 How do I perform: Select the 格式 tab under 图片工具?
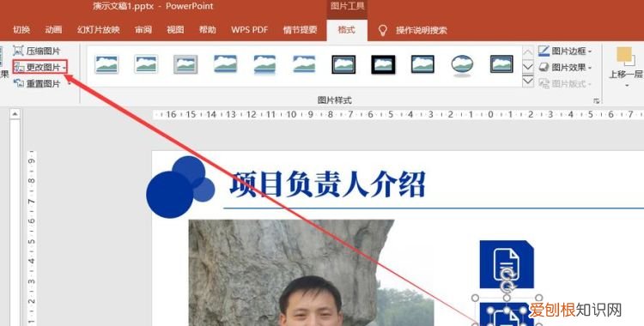click(x=347, y=29)
